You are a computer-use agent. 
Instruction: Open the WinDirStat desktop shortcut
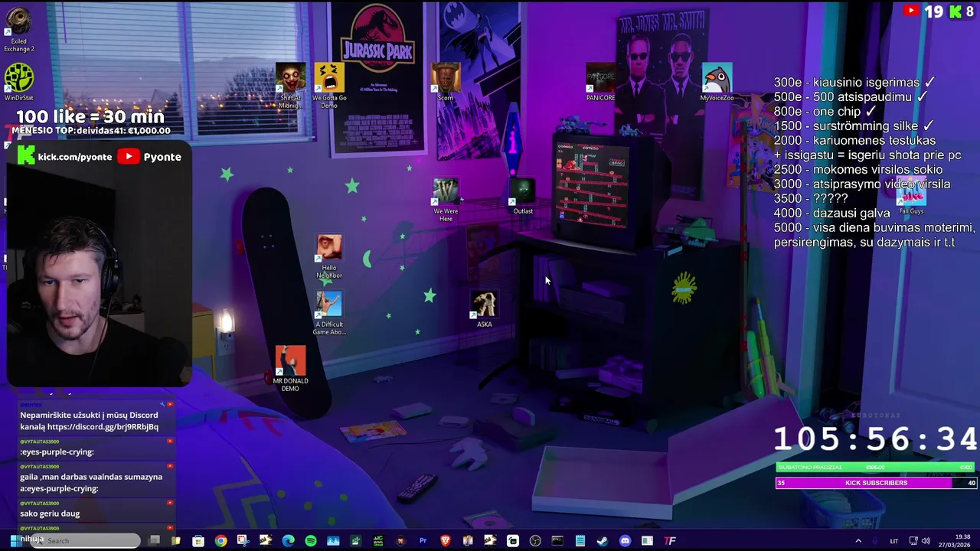(x=18, y=83)
